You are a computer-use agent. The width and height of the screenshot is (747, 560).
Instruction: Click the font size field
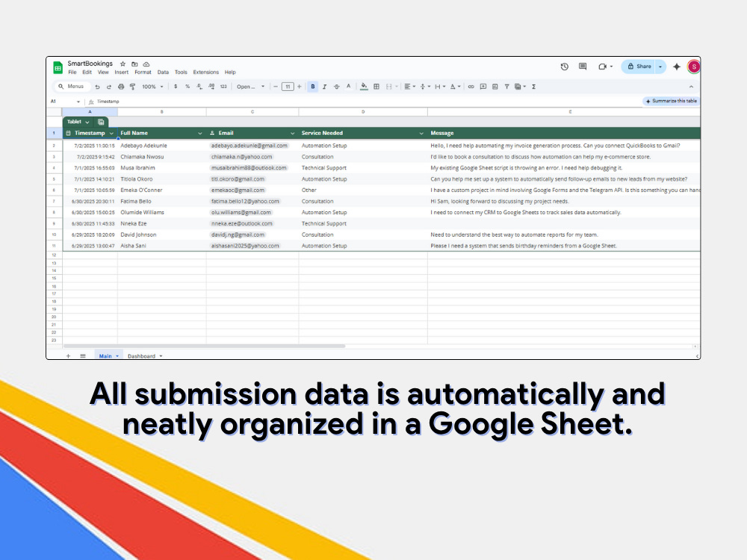click(288, 87)
